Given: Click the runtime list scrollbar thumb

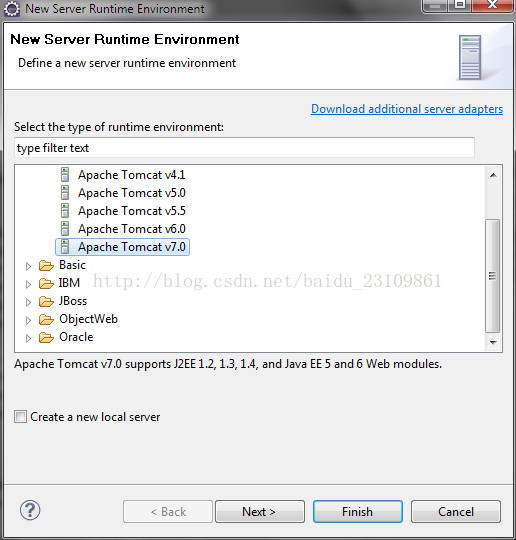Looking at the screenshot, I should click(493, 276).
